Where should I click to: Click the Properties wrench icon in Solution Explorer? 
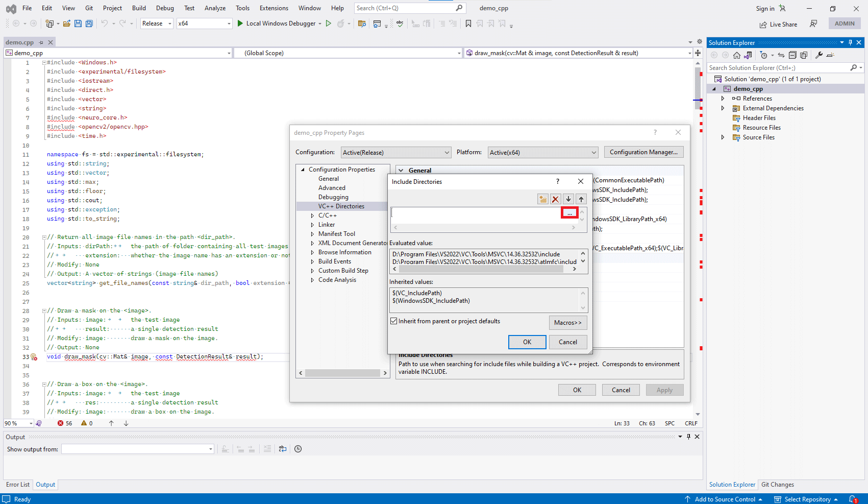click(x=819, y=55)
